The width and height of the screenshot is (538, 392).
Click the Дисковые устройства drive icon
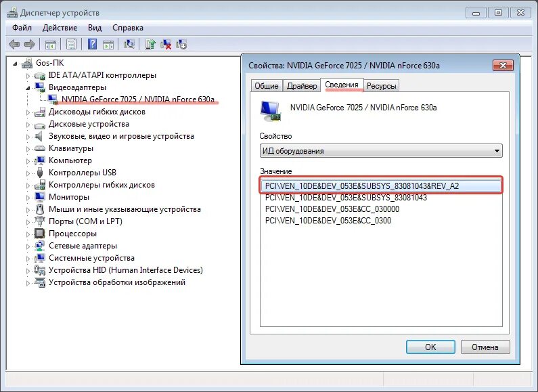pos(40,125)
